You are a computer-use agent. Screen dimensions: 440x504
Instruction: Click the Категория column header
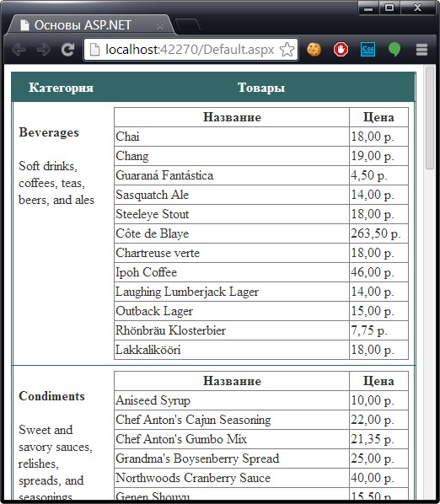(x=61, y=88)
